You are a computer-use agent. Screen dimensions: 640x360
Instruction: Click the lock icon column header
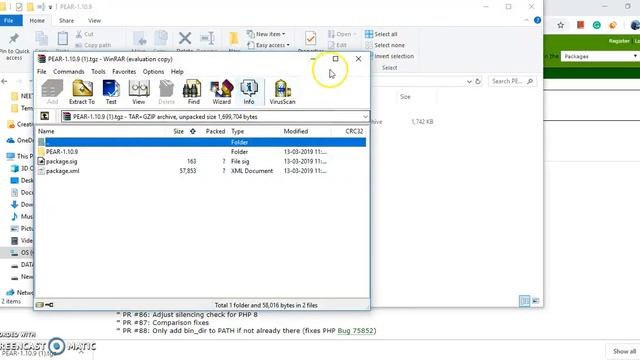click(193, 131)
